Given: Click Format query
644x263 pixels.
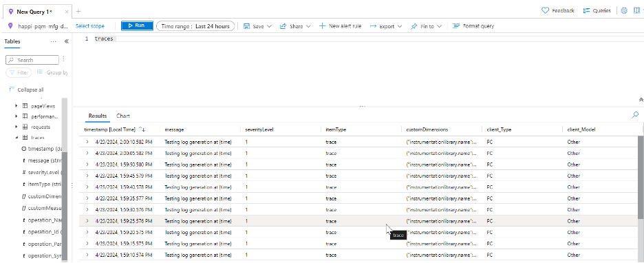Looking at the screenshot, I should (x=473, y=26).
